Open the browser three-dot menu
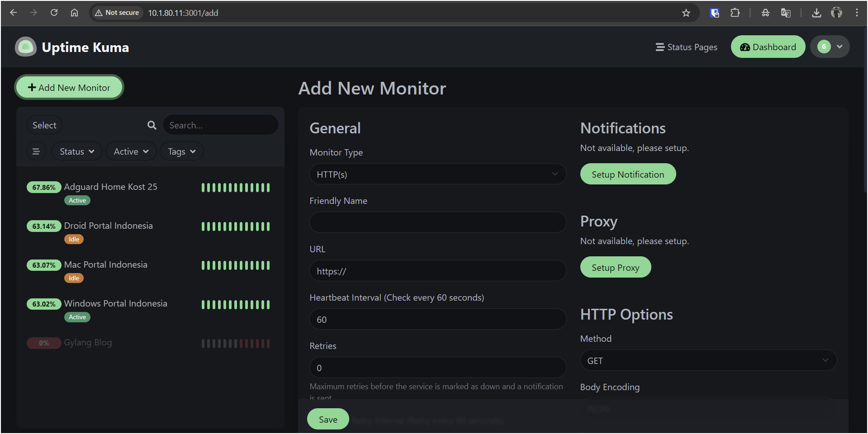The image size is (868, 434). pyautogui.click(x=857, y=13)
